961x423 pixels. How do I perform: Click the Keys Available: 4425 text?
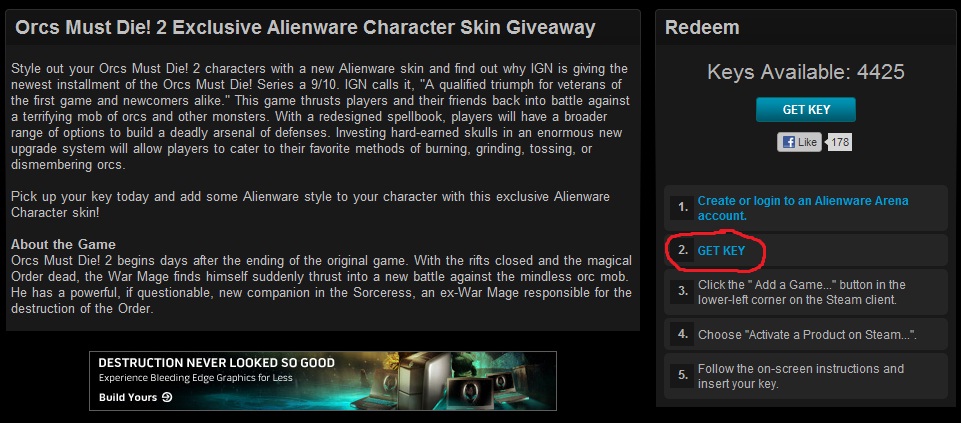805,72
